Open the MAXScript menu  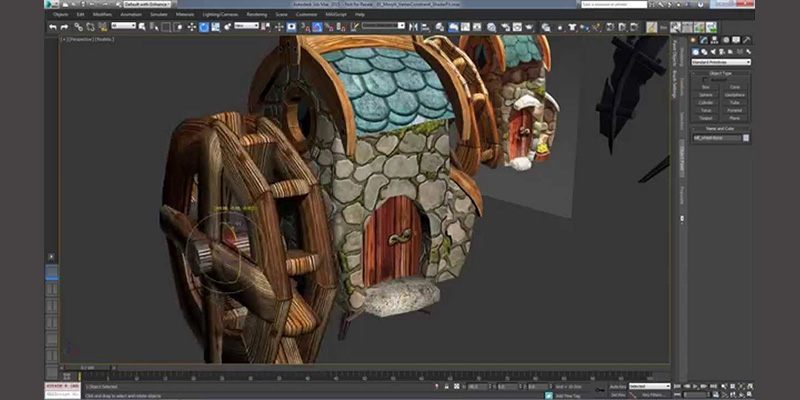click(336, 14)
